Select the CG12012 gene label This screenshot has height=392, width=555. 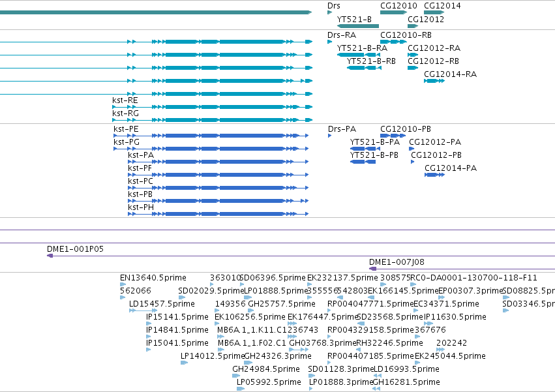click(x=426, y=19)
